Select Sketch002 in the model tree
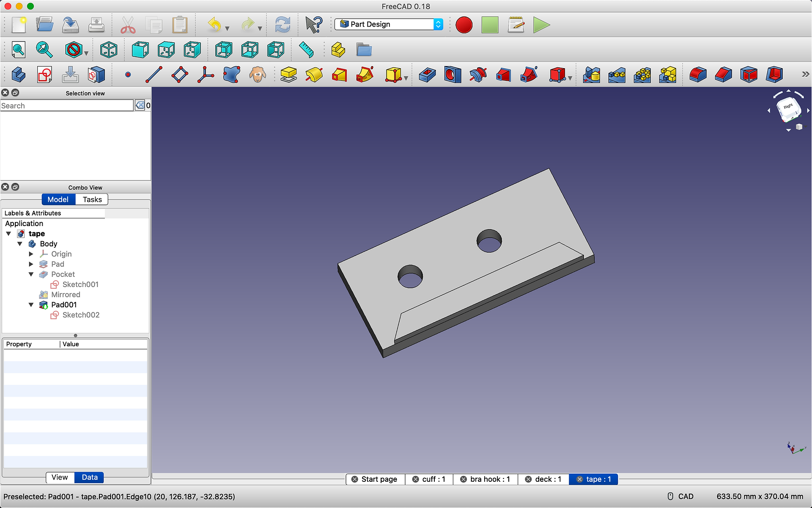Image resolution: width=812 pixels, height=508 pixels. pyautogui.click(x=81, y=315)
